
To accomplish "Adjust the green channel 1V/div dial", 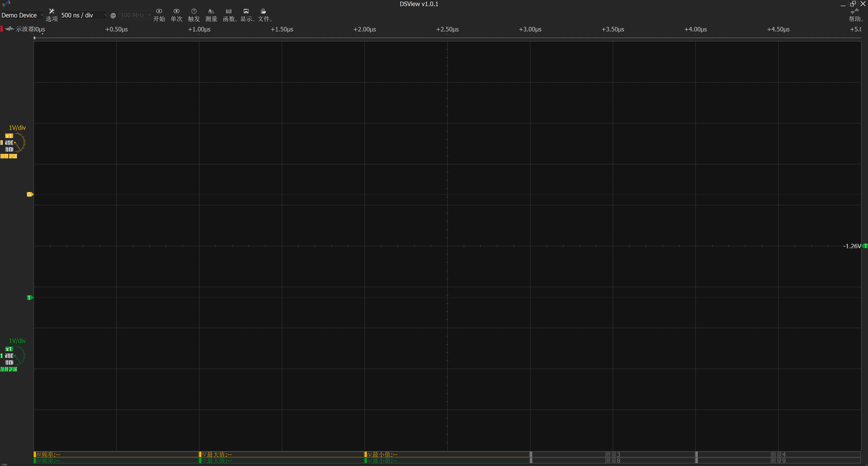I will pyautogui.click(x=19, y=356).
